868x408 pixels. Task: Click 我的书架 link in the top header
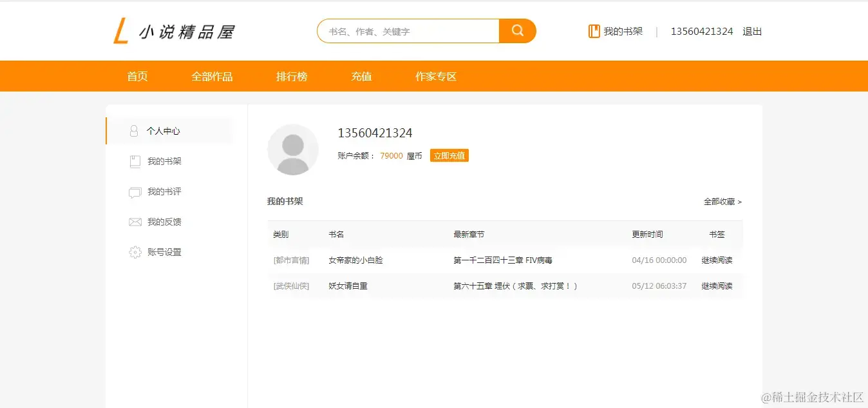click(623, 31)
